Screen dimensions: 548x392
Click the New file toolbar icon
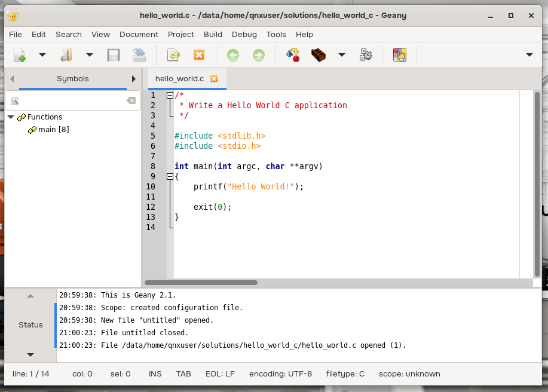tap(19, 56)
